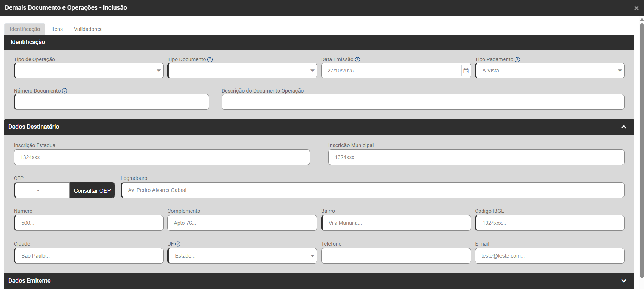Switch to the Itens tab
The height and width of the screenshot is (289, 644).
pos(57,29)
